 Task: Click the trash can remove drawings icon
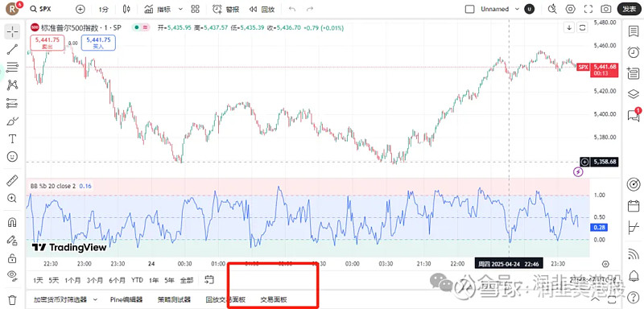tap(12, 300)
